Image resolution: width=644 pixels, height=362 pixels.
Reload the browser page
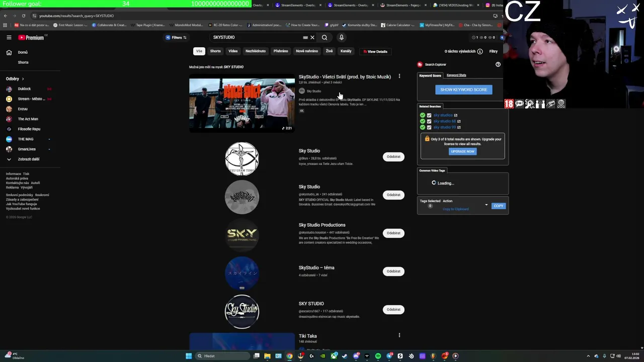[23, 16]
